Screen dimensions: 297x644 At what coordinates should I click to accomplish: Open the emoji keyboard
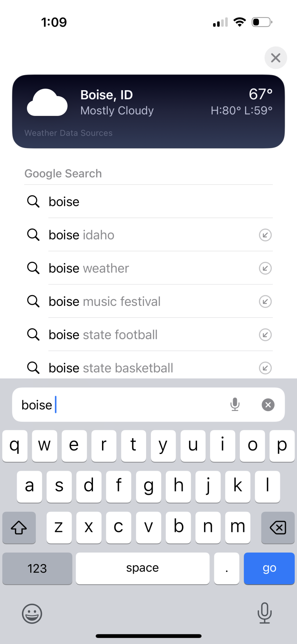click(x=32, y=614)
